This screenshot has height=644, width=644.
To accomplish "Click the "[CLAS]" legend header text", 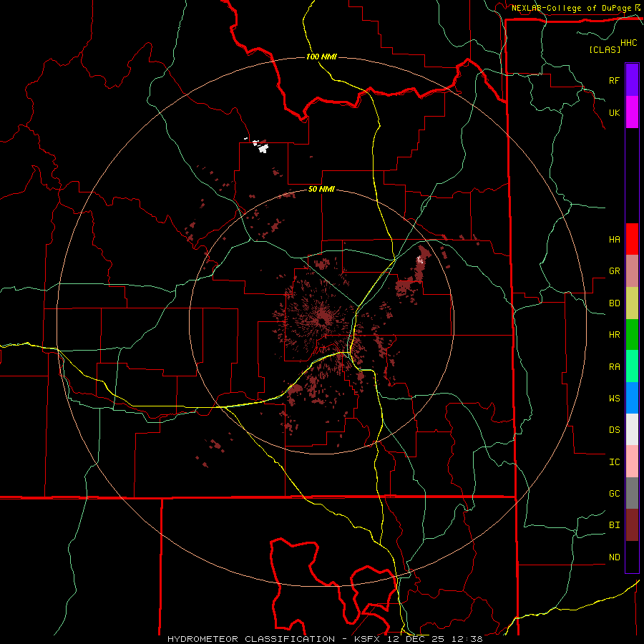I will [x=605, y=49].
